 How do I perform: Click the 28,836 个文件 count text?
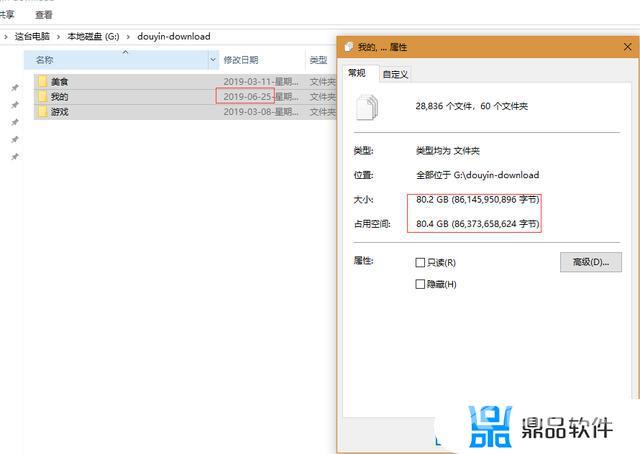[x=444, y=106]
